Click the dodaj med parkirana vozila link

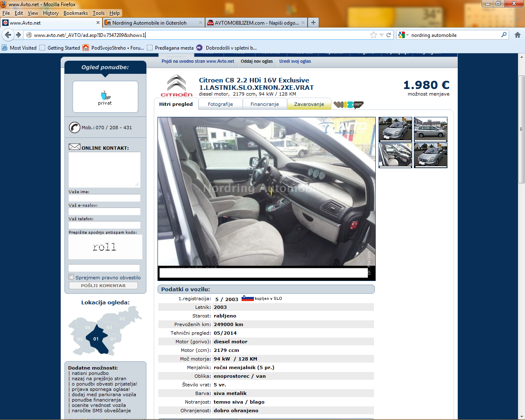pyautogui.click(x=104, y=395)
